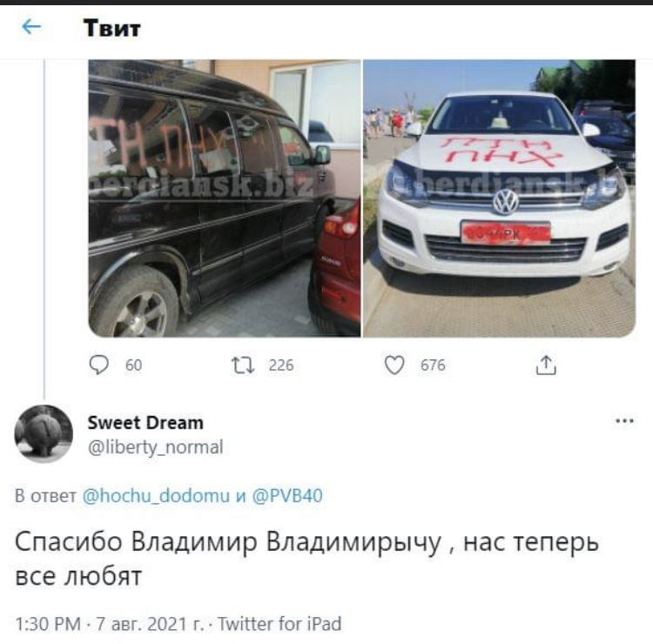The image size is (653, 644).
Task: Click the 676 likes count
Action: coord(433,366)
